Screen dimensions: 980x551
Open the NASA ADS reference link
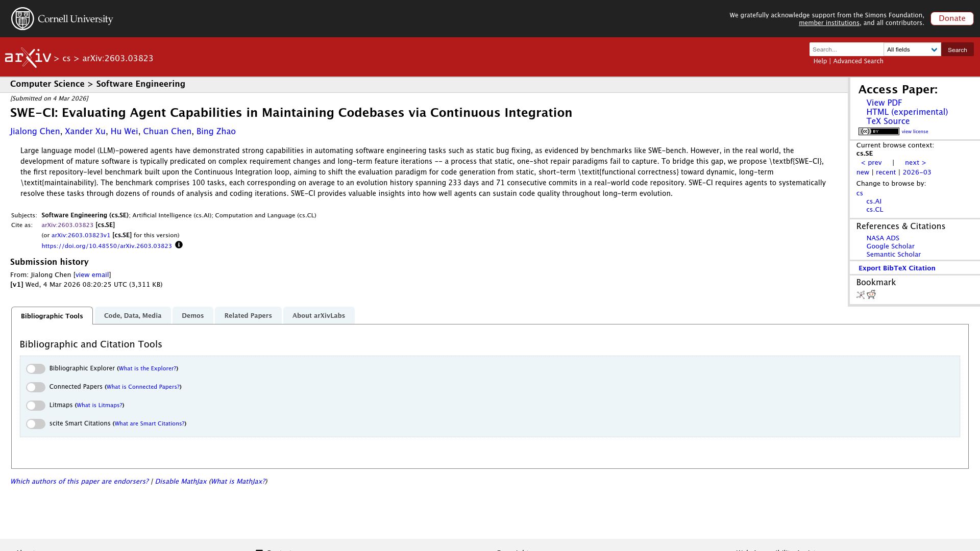(x=883, y=238)
